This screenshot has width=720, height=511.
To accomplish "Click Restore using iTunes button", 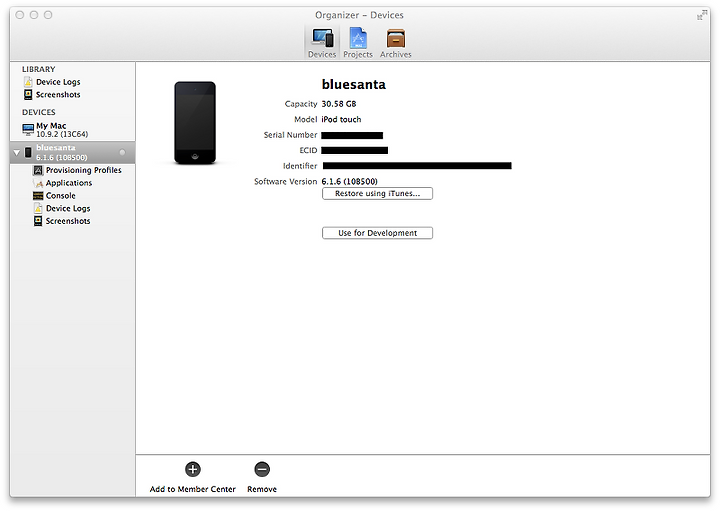I will click(x=377, y=194).
